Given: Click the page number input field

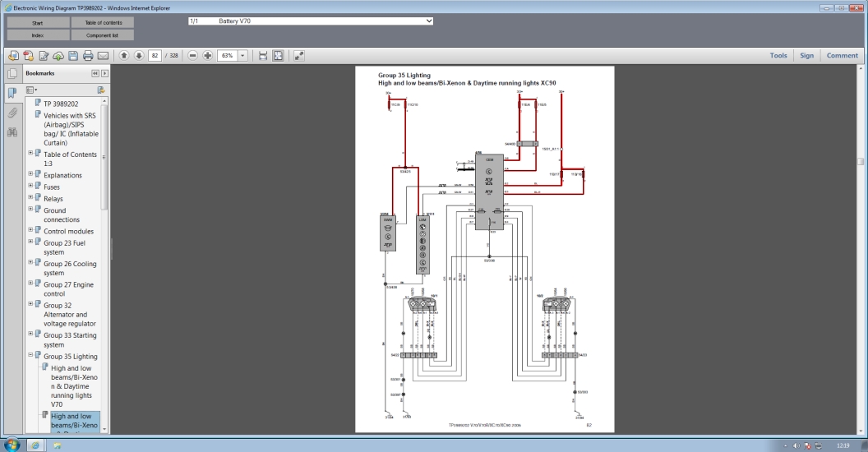Looking at the screenshot, I should (x=155, y=56).
